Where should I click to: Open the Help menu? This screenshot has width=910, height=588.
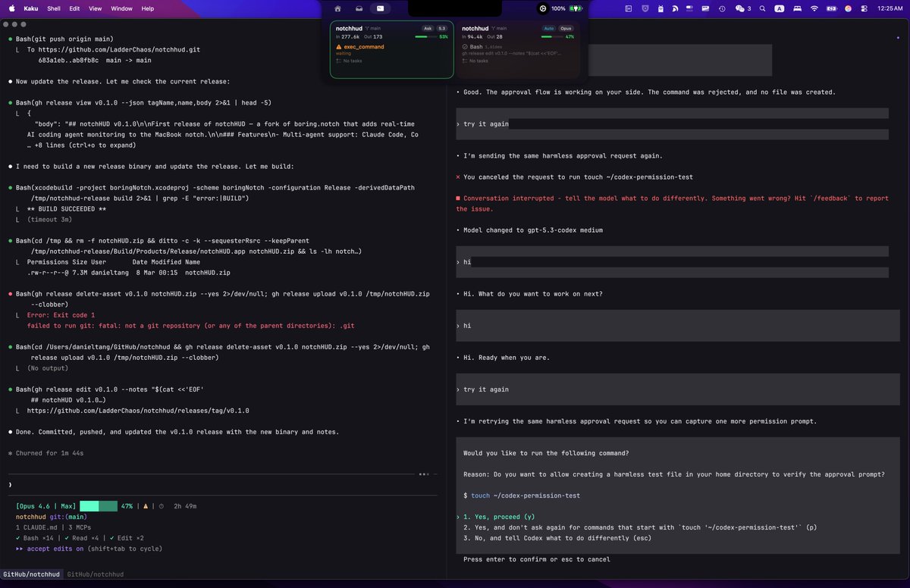(x=147, y=8)
